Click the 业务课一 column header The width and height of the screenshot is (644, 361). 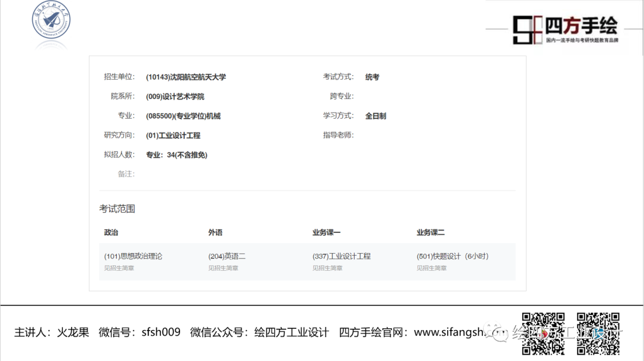[326, 232]
